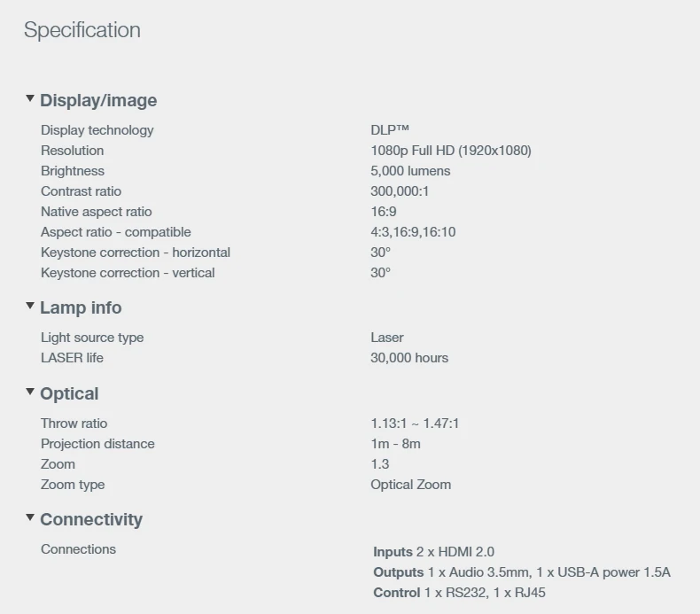Click the 1080p Full HD resolution value
Screen dimensions: 700x614
coord(450,151)
